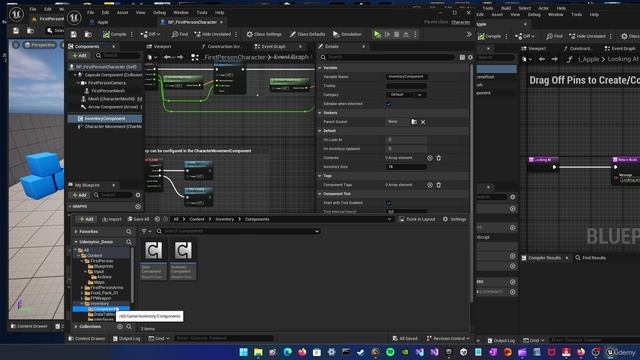
Task: Click the Step/frame advance play control
Action: click(x=387, y=34)
